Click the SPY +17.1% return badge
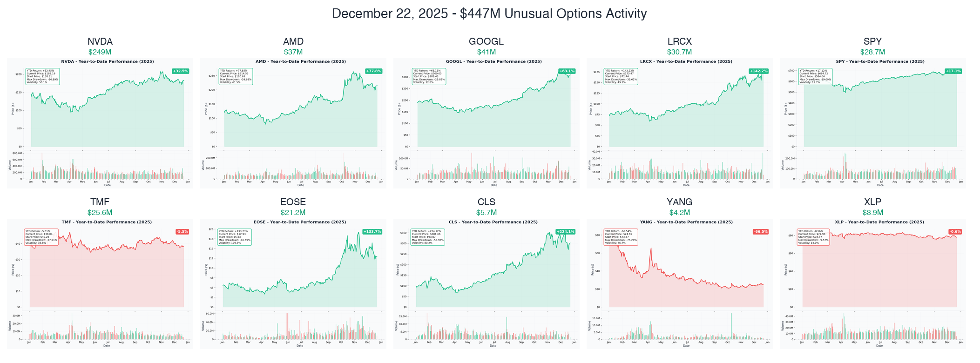This screenshot has height=363, width=980. tap(953, 71)
